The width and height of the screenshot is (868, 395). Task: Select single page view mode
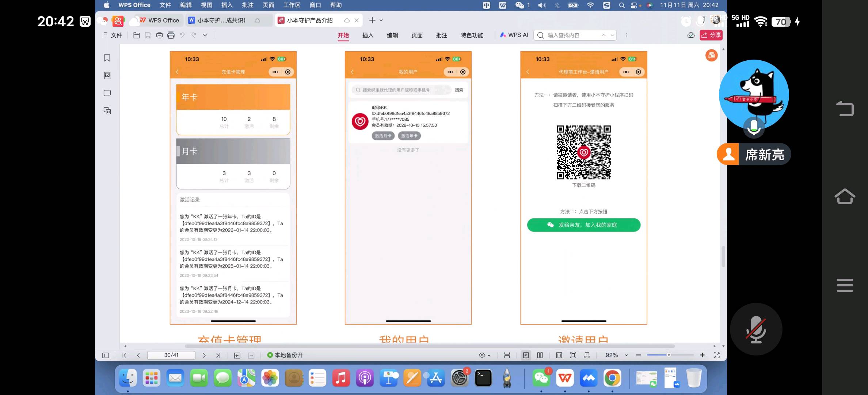tap(526, 355)
